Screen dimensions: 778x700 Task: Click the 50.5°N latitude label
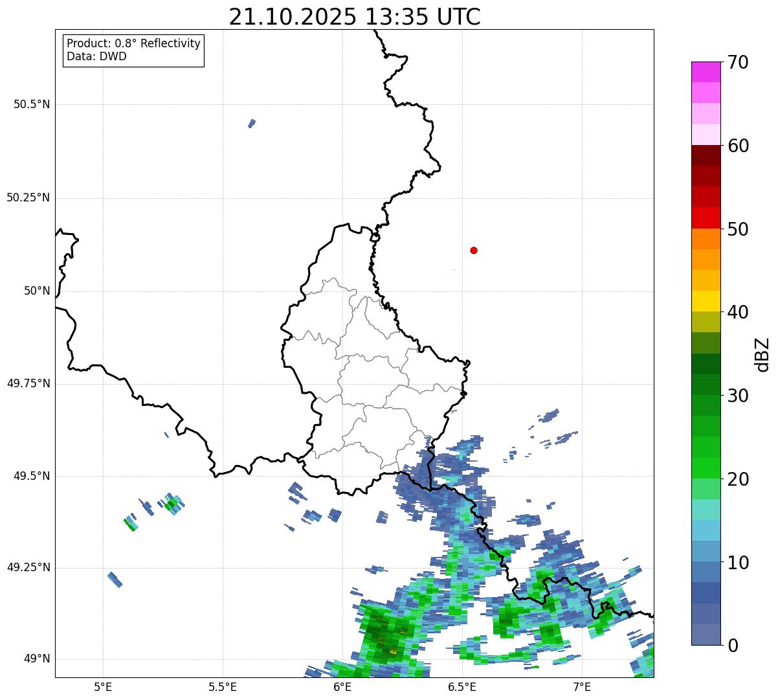click(x=32, y=104)
